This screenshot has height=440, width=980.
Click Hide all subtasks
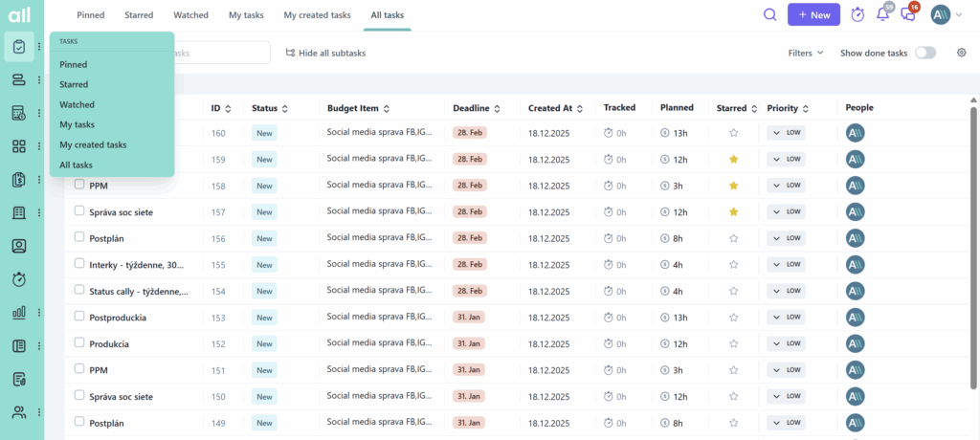click(325, 53)
